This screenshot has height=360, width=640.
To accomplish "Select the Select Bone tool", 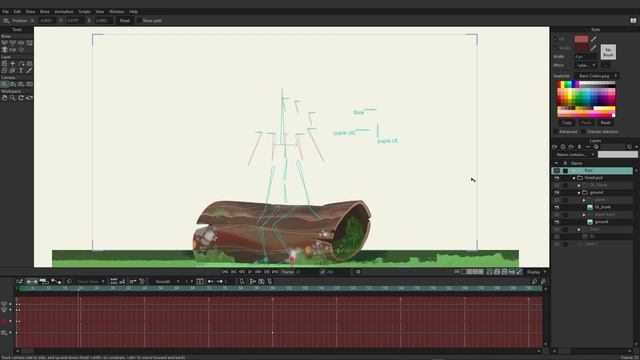I will pos(4,42).
